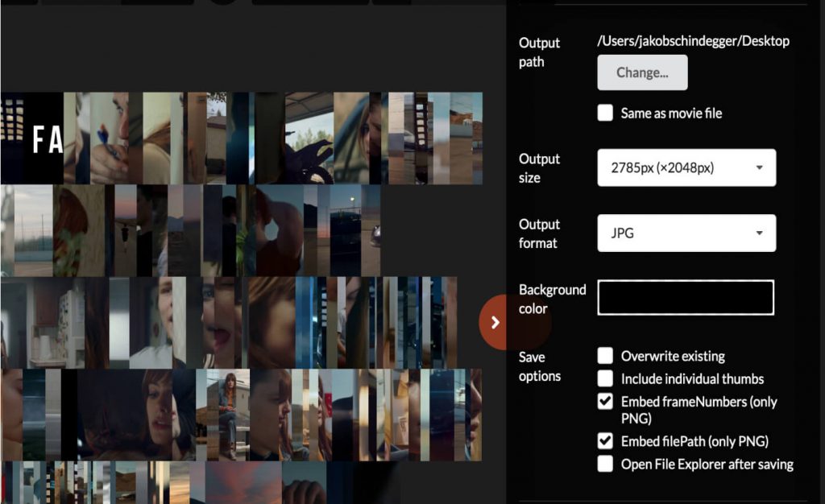
Task: Collapse settings panel with orange chevron button
Action: point(495,322)
